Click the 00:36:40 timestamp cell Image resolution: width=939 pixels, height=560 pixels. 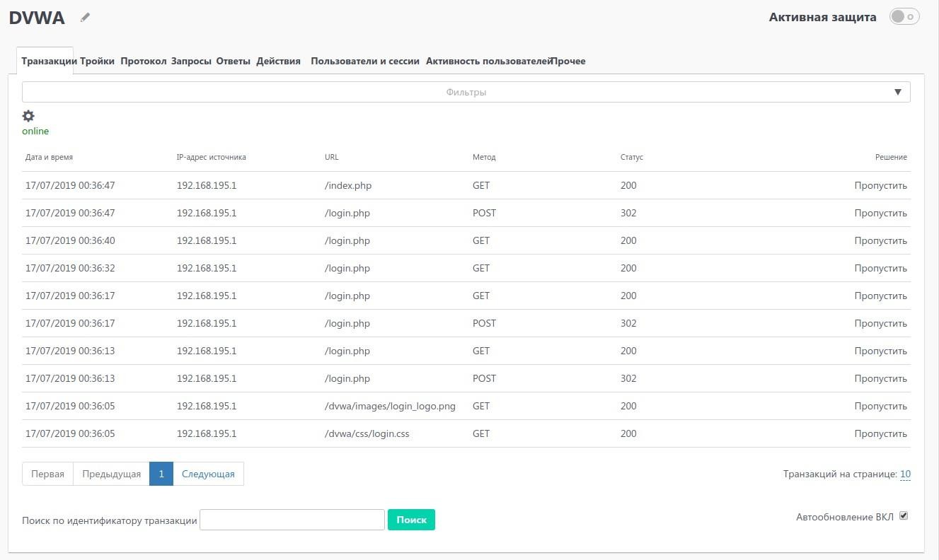(70, 240)
